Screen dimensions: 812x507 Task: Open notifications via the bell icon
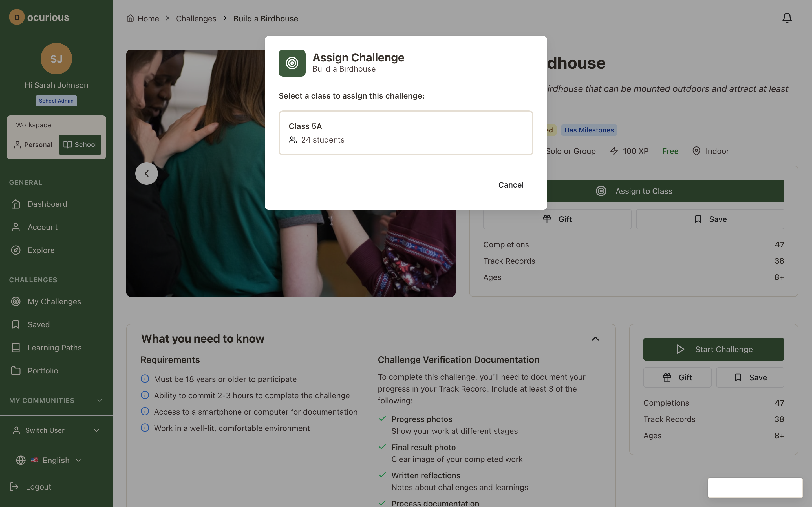(x=787, y=18)
